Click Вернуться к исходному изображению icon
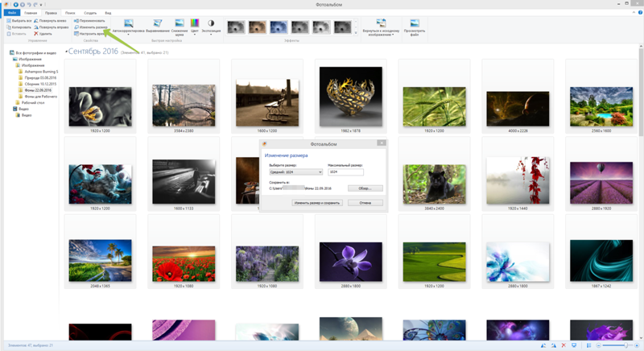The image size is (644, 351). (381, 23)
